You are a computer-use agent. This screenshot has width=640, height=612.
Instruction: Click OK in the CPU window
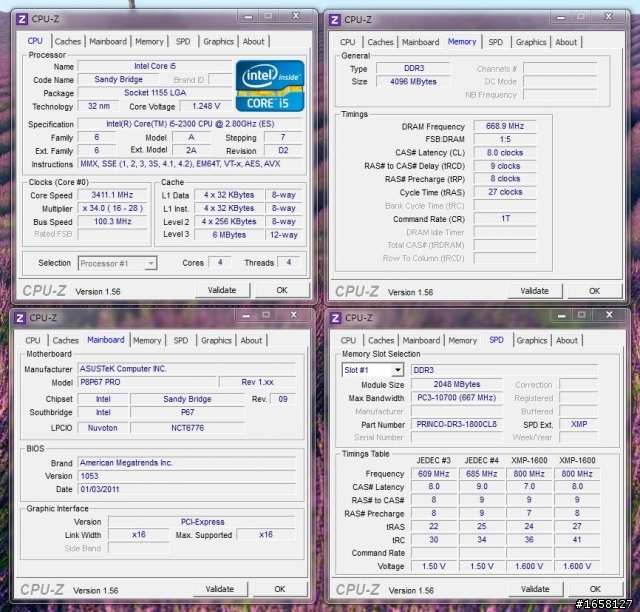(x=282, y=290)
